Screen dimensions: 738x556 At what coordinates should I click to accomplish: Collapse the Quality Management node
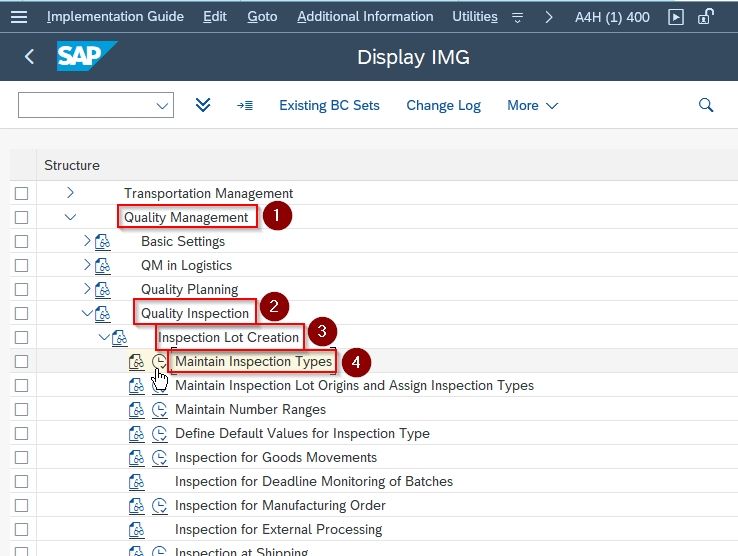click(70, 217)
